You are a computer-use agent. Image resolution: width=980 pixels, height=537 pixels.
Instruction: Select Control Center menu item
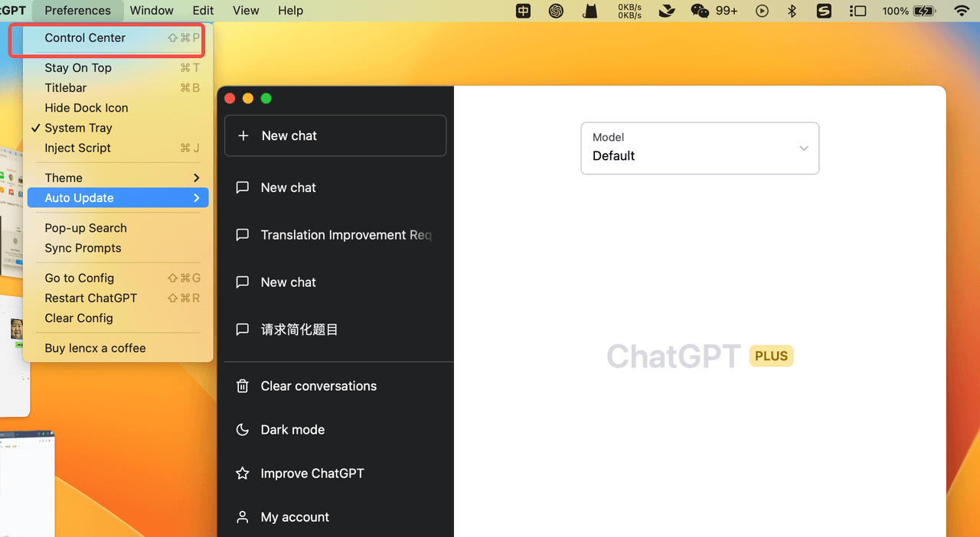118,37
